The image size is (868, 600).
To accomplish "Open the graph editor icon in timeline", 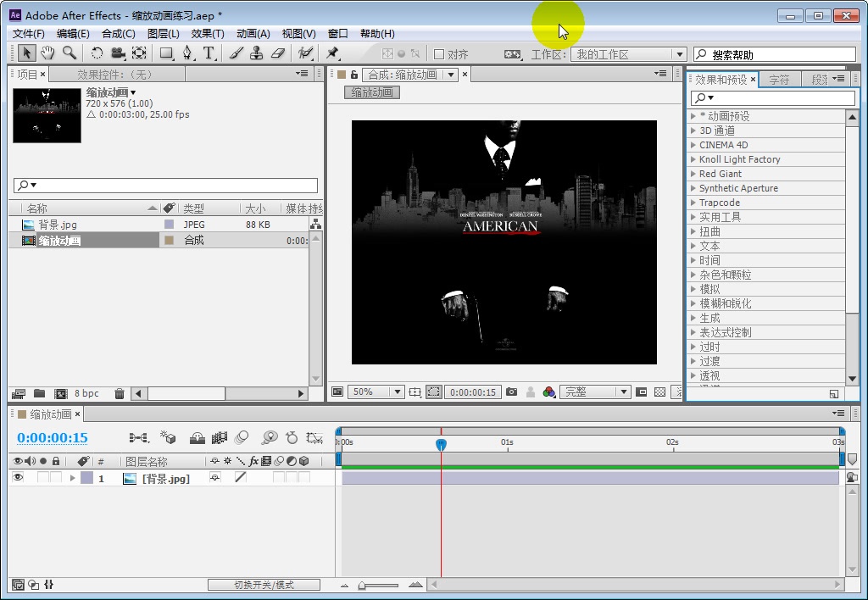I will 314,438.
